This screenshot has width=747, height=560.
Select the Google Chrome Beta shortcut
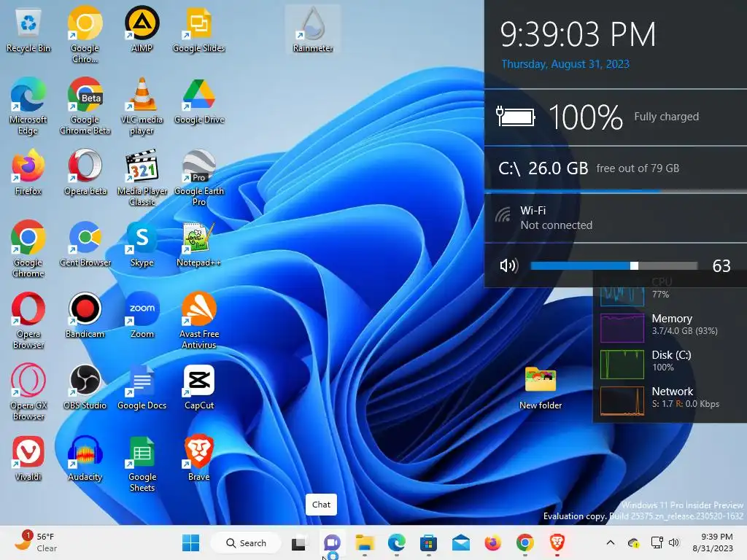[85, 107]
